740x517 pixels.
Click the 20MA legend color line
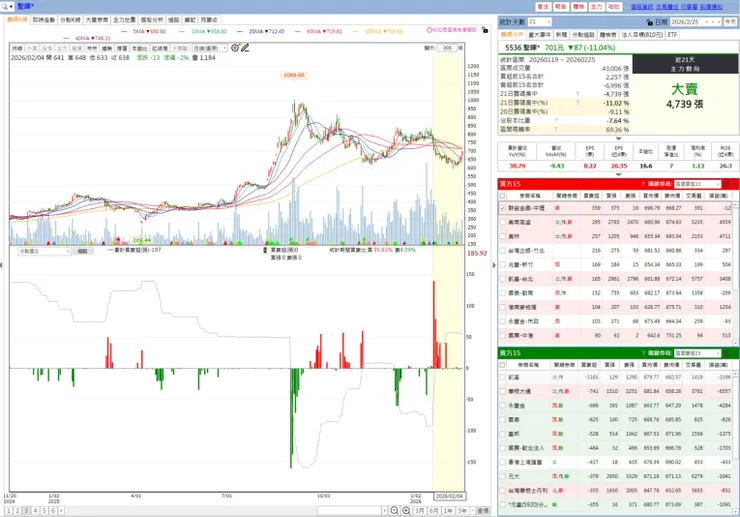click(x=240, y=32)
